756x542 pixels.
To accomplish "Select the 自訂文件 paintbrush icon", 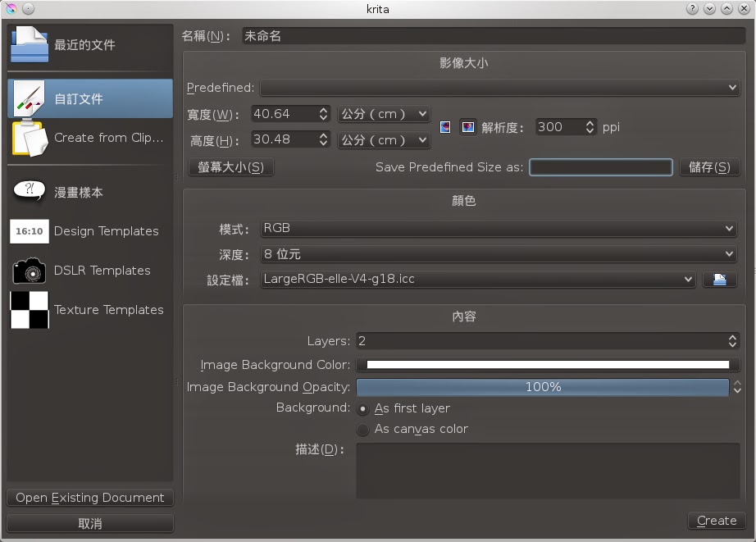I will click(30, 98).
